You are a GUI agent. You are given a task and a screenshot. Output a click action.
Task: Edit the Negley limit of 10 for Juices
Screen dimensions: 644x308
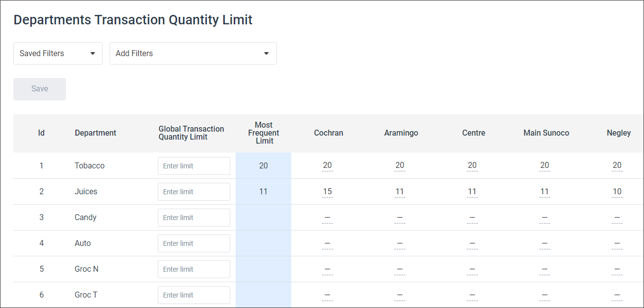(x=617, y=191)
